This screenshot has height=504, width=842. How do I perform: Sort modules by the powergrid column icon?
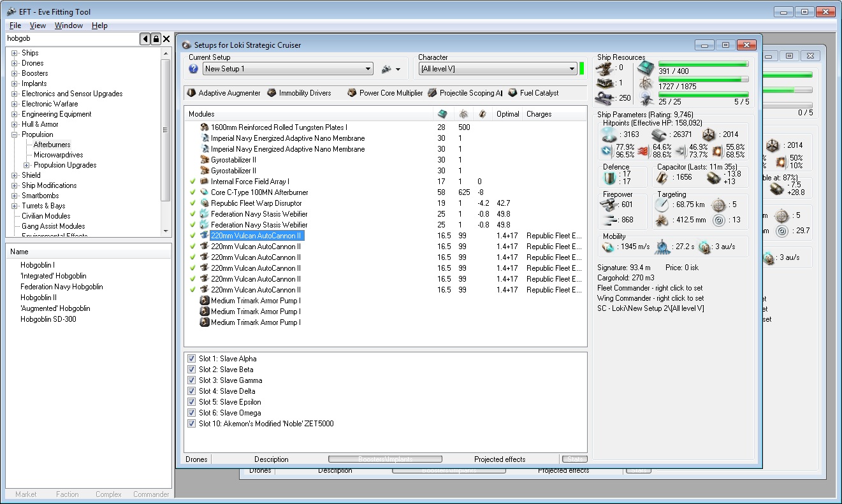point(463,114)
